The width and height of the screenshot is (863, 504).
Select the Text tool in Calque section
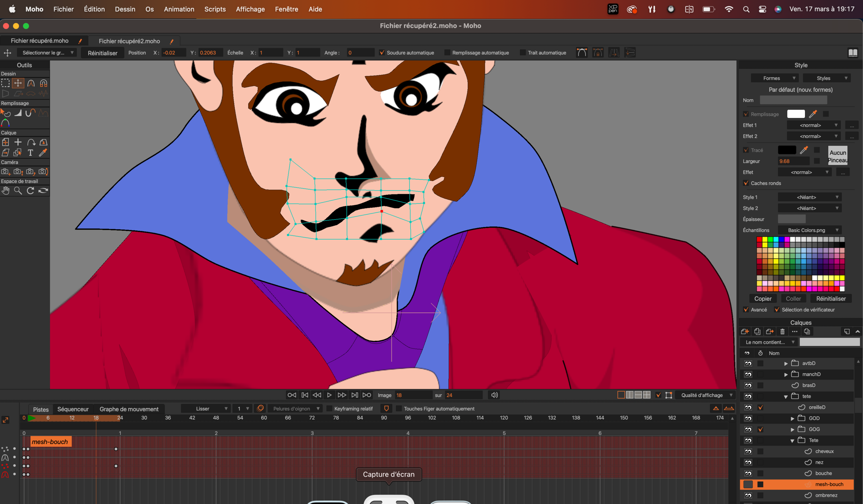(x=30, y=153)
